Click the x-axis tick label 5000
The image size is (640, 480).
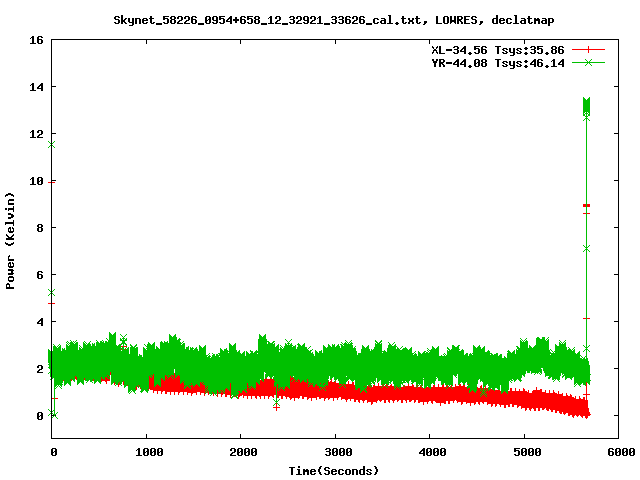527,452
